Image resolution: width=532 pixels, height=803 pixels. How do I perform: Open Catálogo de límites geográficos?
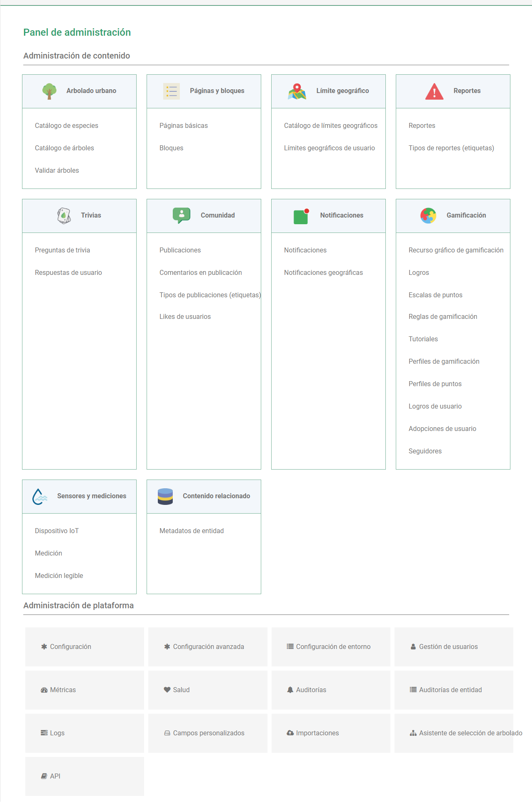pos(331,125)
